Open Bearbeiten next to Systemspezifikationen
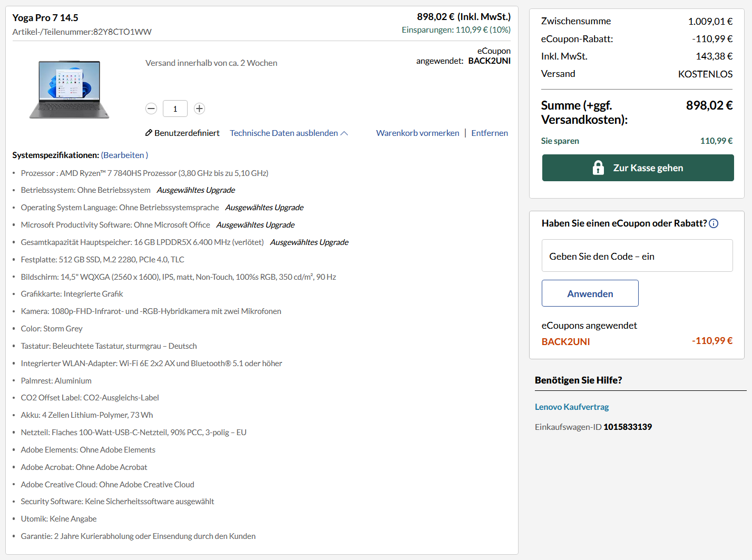Viewport: 752px width, 560px height. 124,155
